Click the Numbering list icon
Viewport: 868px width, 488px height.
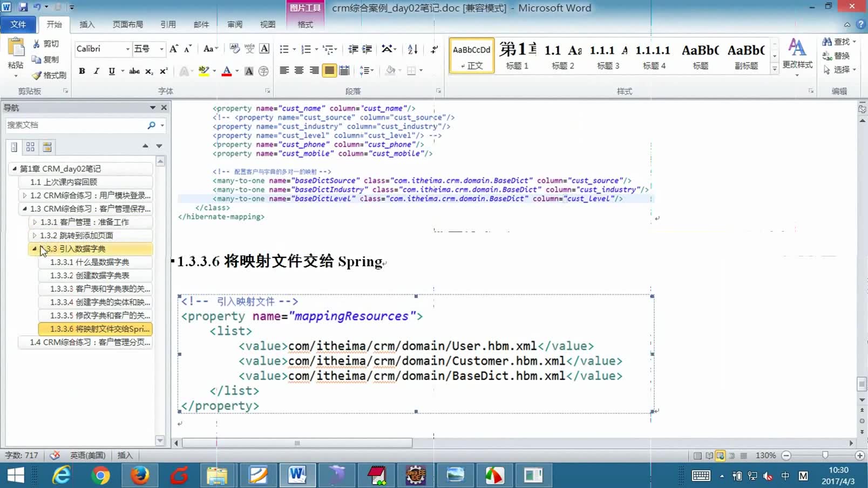click(x=306, y=49)
